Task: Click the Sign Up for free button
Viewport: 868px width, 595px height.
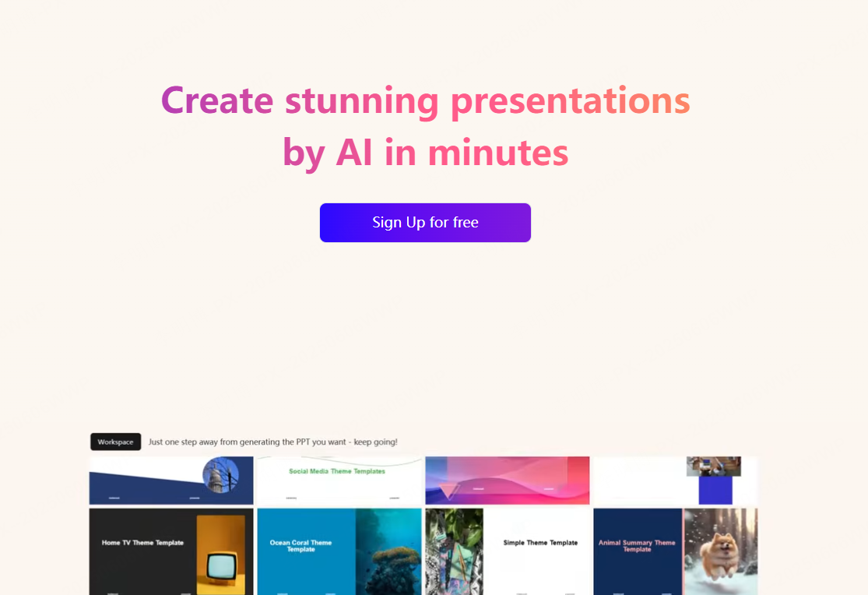Action: [x=425, y=223]
